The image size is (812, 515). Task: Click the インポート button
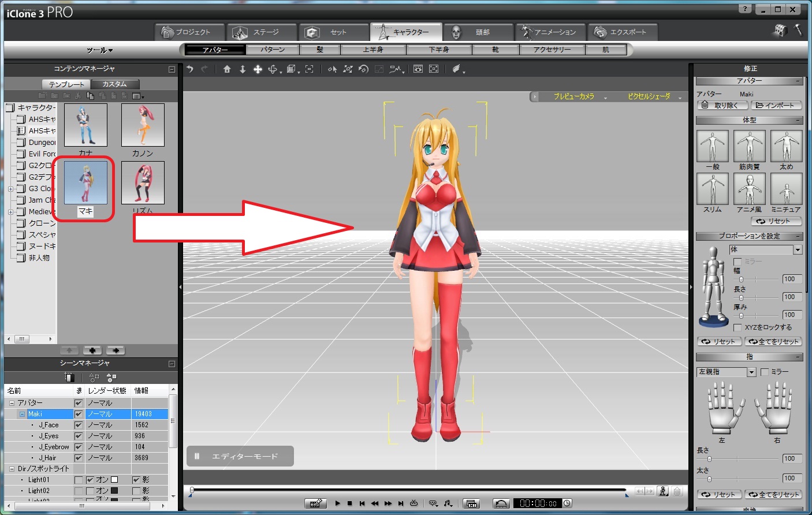[x=776, y=106]
